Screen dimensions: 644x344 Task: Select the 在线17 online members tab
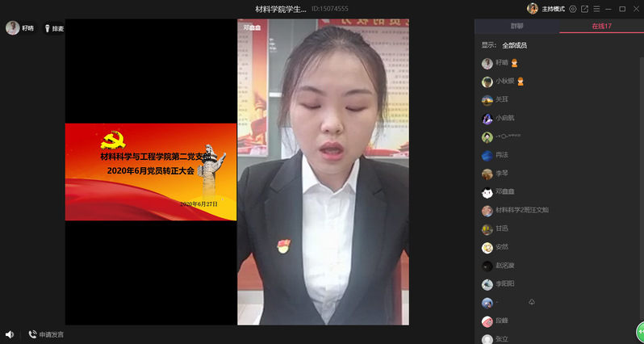coord(601,27)
